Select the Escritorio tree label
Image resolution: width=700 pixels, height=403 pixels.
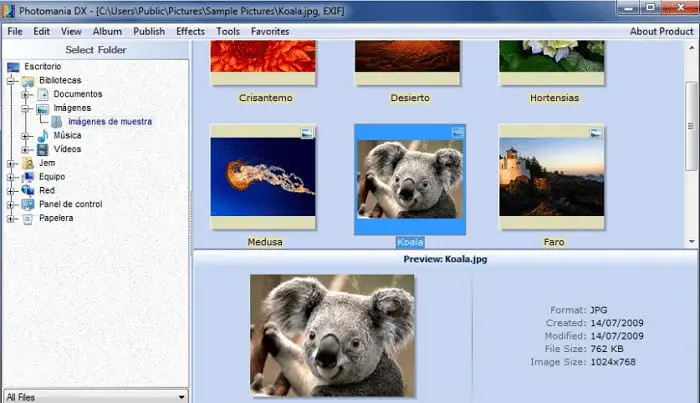[43, 66]
